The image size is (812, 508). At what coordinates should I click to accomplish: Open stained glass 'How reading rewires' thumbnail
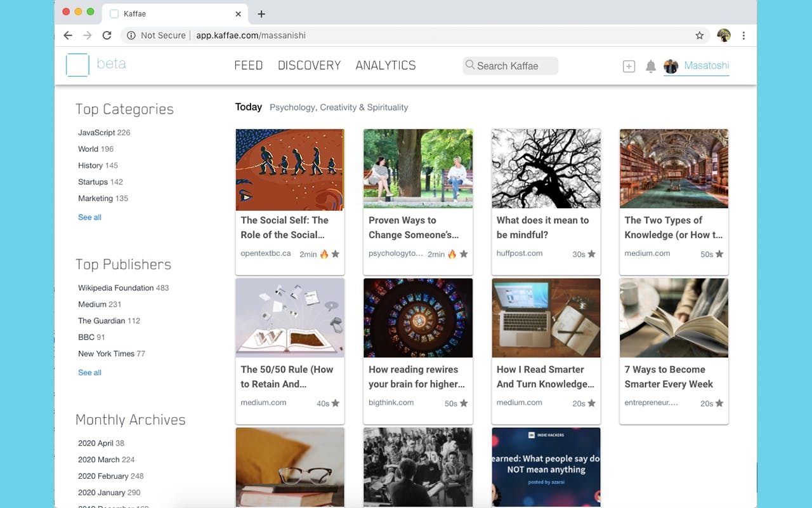pyautogui.click(x=418, y=318)
